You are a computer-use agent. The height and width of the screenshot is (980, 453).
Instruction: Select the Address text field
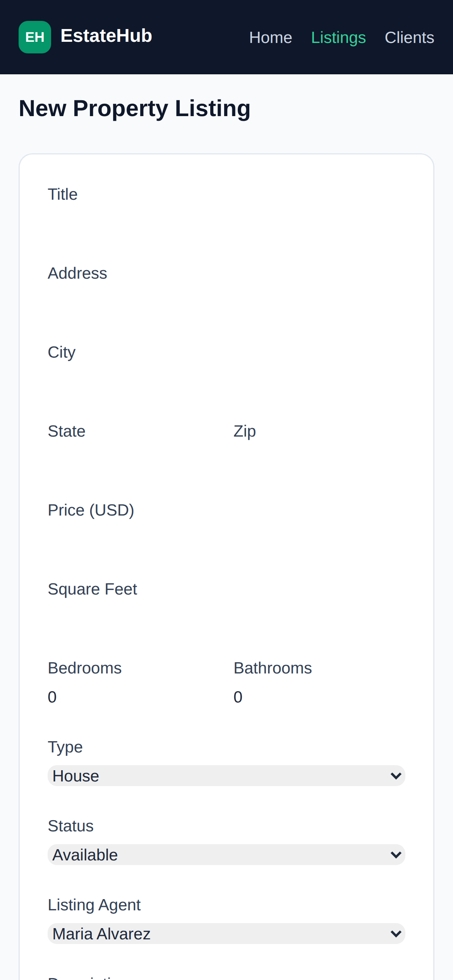click(226, 302)
